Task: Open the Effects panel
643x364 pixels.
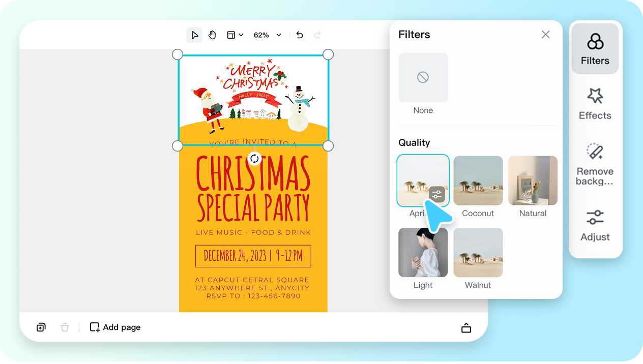Action: [x=595, y=104]
